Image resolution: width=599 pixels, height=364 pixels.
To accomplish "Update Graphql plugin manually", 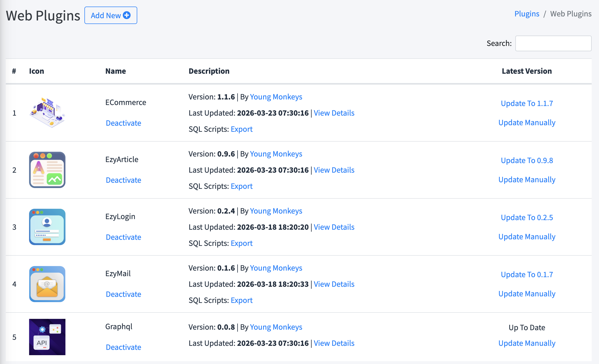I will point(527,343).
